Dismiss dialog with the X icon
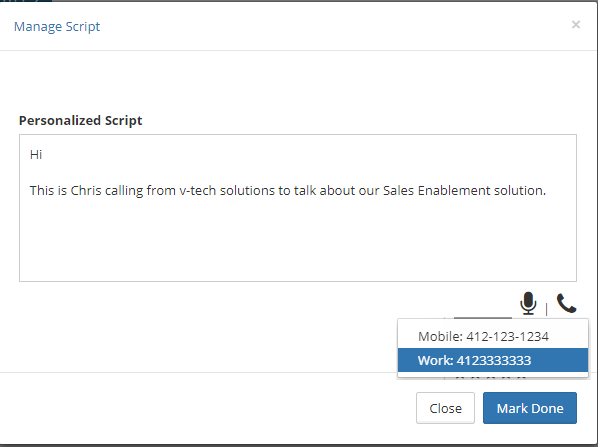602x447 pixels. (576, 25)
